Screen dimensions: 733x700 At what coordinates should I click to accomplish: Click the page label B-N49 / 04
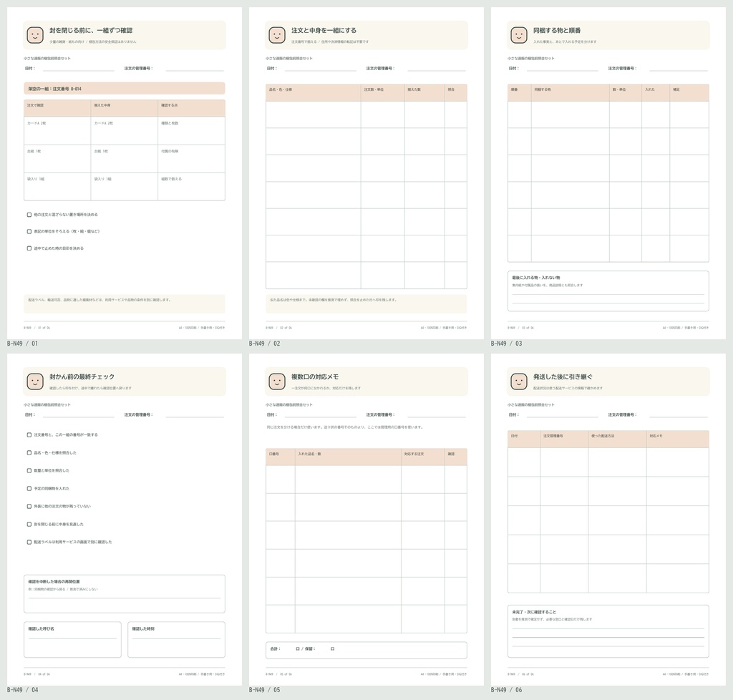pyautogui.click(x=22, y=690)
